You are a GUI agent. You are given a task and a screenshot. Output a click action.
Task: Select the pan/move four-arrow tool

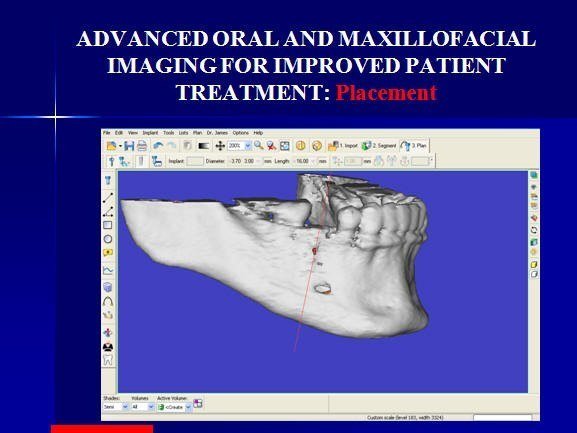(x=220, y=146)
